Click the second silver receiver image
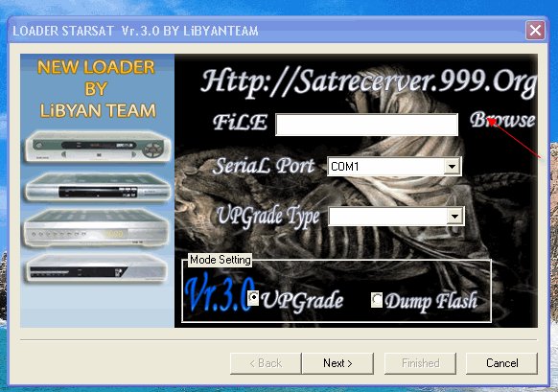Viewport: 558px width, 392px height. (x=97, y=187)
